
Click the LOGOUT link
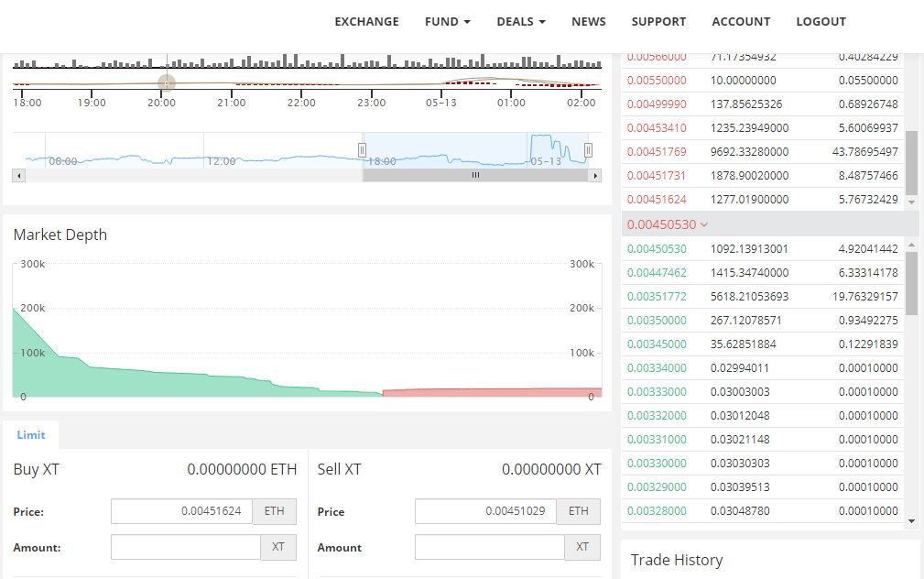821,21
